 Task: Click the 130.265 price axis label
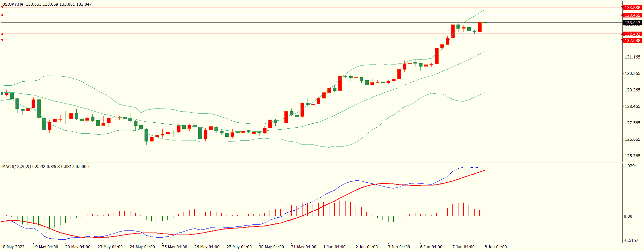[632, 74]
